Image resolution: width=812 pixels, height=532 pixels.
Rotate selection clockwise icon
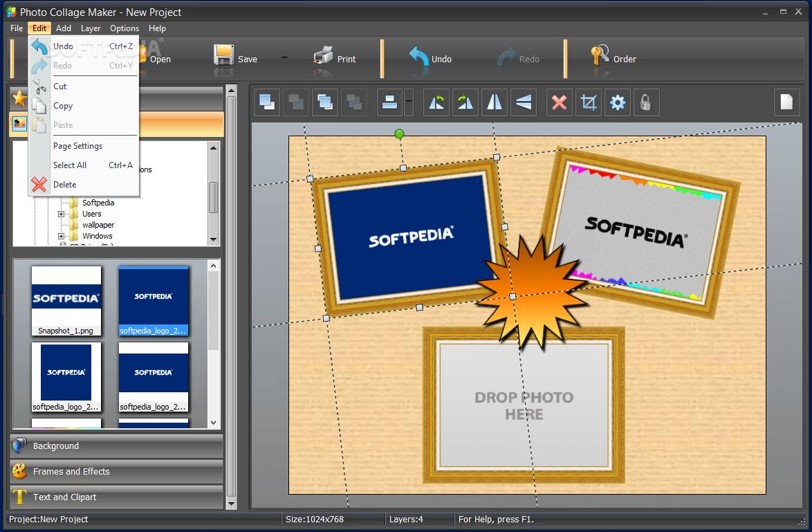[x=465, y=102]
